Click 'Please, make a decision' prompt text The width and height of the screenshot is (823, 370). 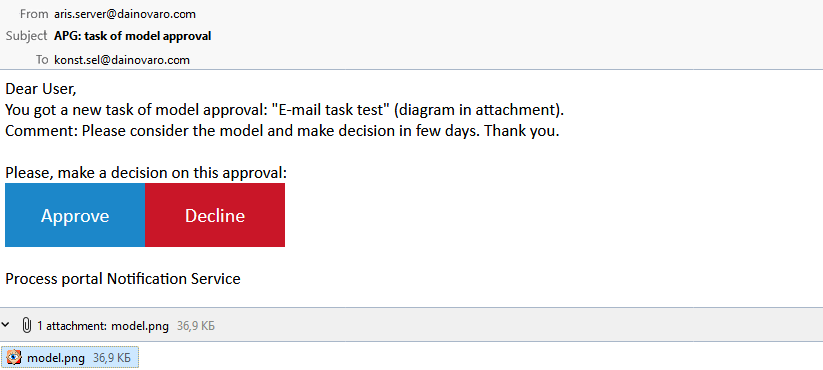(x=146, y=173)
